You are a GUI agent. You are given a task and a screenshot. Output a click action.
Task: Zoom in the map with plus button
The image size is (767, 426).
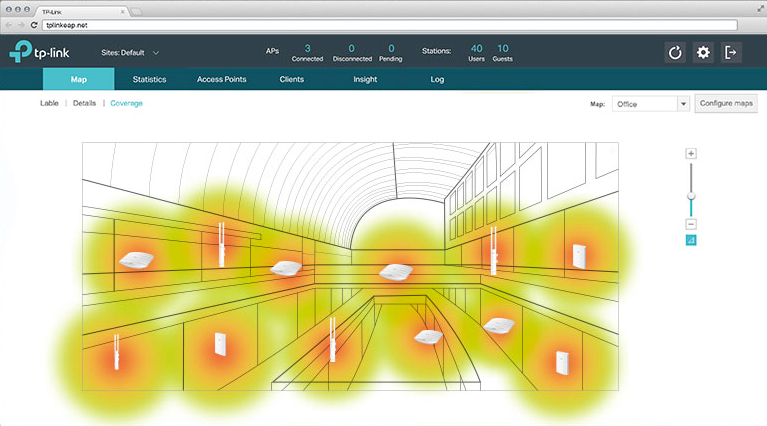[691, 154]
